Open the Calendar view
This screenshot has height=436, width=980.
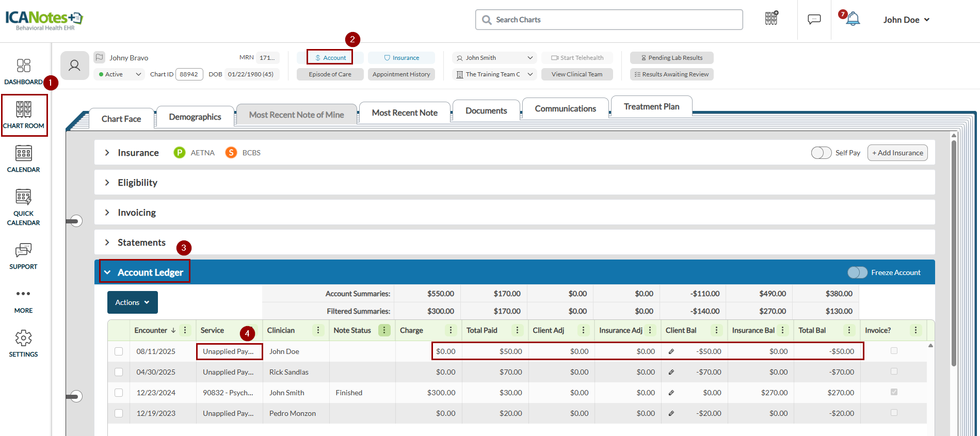(x=23, y=159)
